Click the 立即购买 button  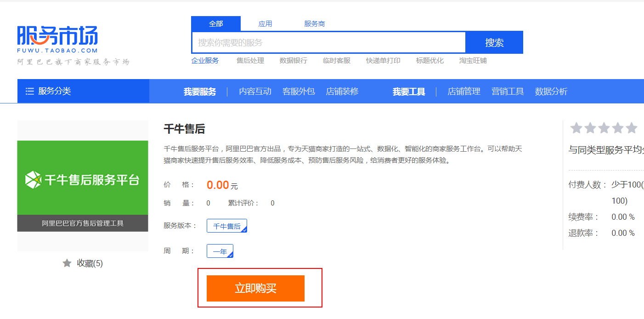pos(255,289)
